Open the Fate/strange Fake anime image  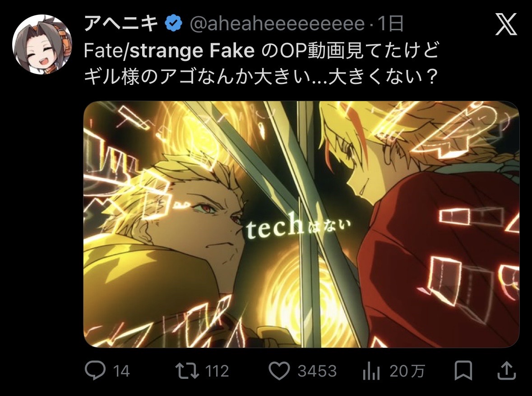pos(301,224)
